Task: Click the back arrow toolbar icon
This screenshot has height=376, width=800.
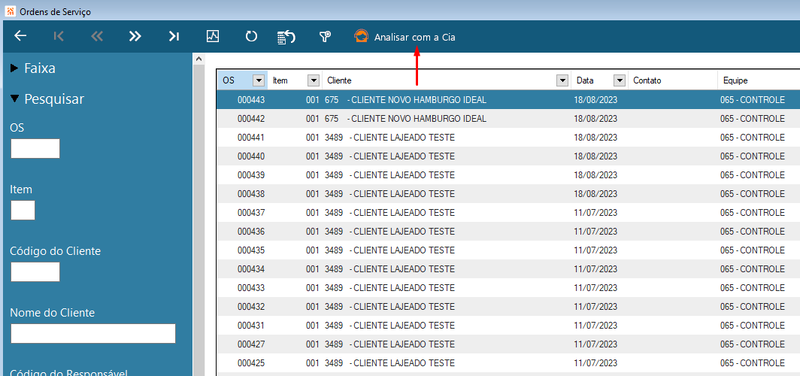Action: point(20,36)
